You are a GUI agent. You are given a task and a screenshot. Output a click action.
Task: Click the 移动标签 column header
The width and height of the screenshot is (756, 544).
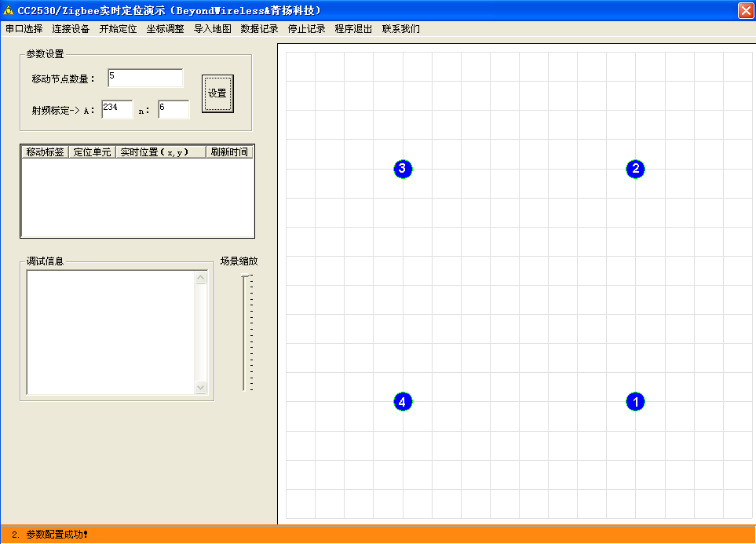click(46, 152)
